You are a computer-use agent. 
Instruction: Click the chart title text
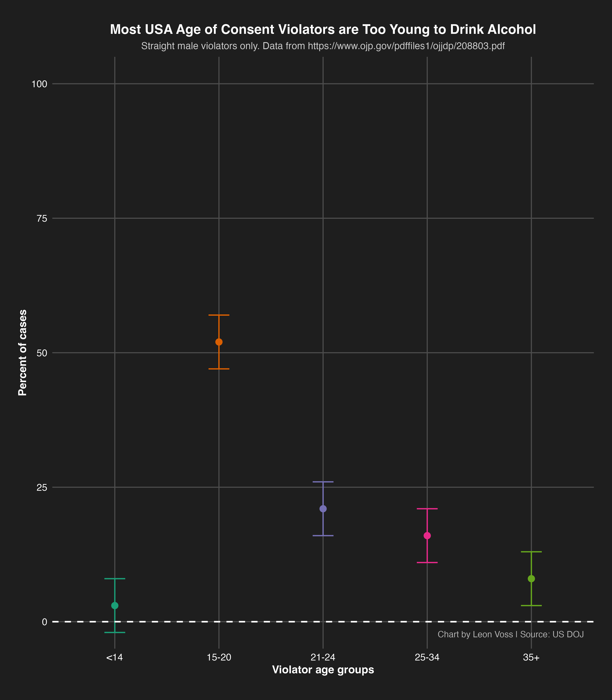323,30
